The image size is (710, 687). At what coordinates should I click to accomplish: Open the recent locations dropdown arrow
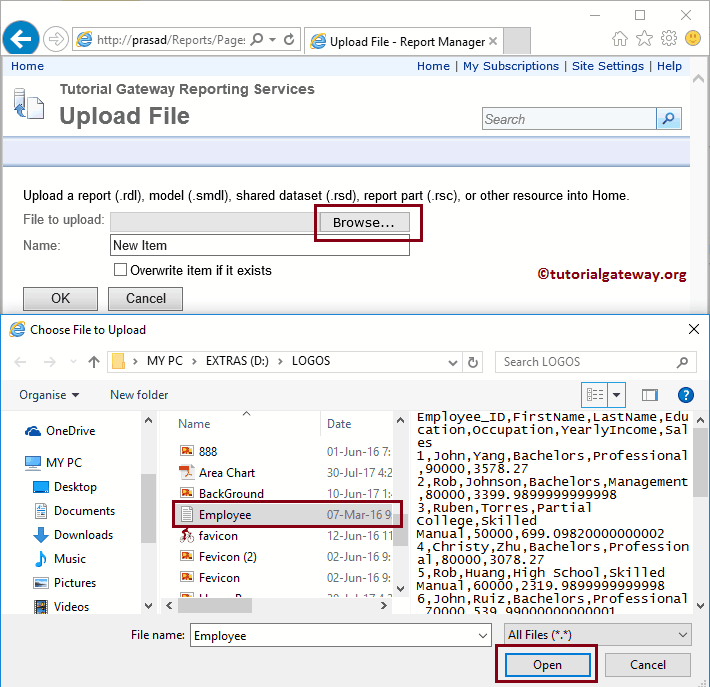(73, 362)
